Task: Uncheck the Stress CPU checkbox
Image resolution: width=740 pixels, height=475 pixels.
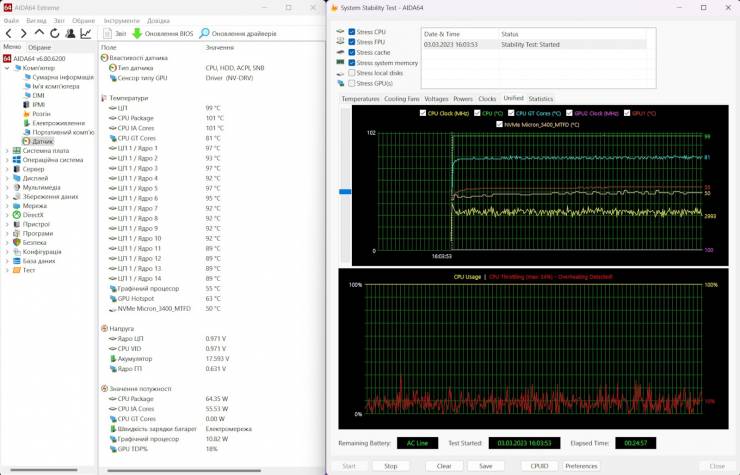Action: tap(351, 32)
